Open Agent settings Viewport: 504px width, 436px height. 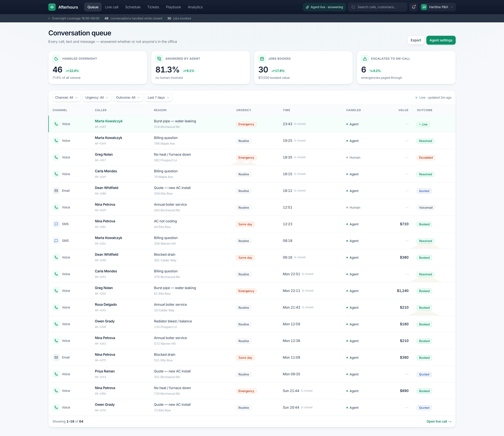point(441,40)
